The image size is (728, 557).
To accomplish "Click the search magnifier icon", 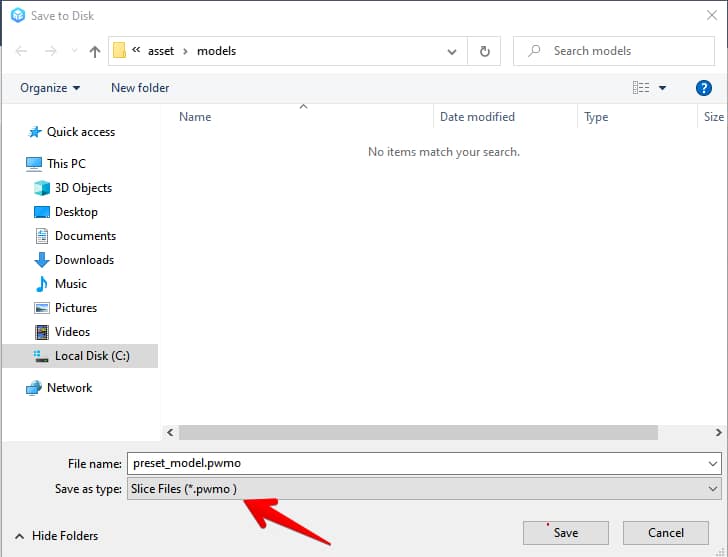I will (534, 51).
